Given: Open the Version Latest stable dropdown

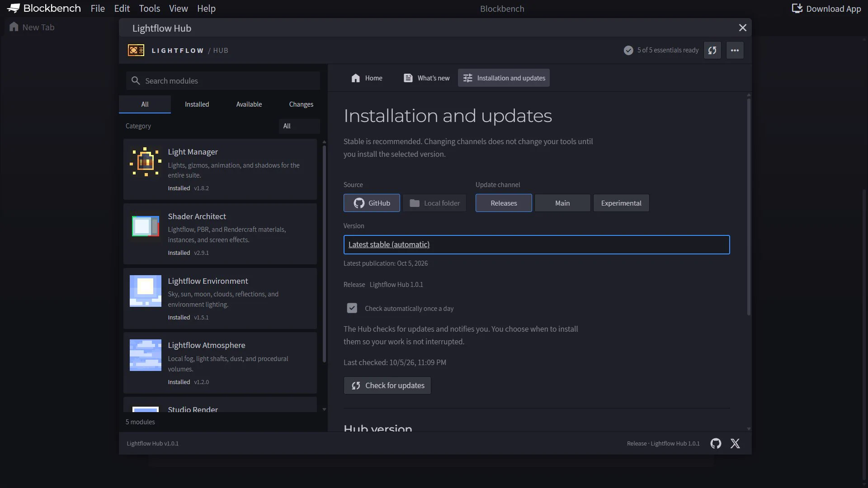Looking at the screenshot, I should (537, 244).
